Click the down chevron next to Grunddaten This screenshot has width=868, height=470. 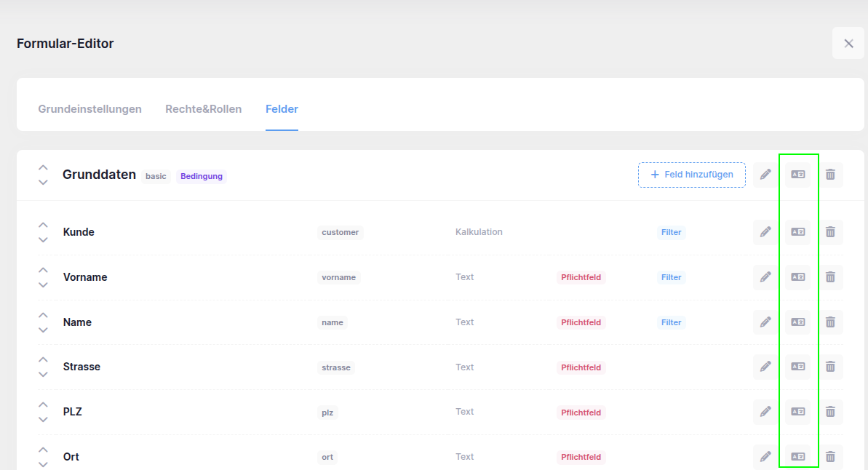click(43, 182)
